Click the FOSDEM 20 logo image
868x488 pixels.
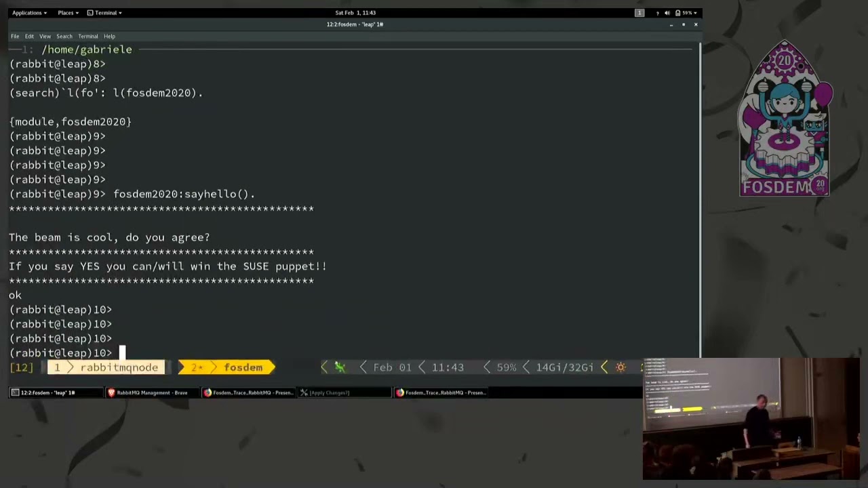pyautogui.click(x=785, y=119)
